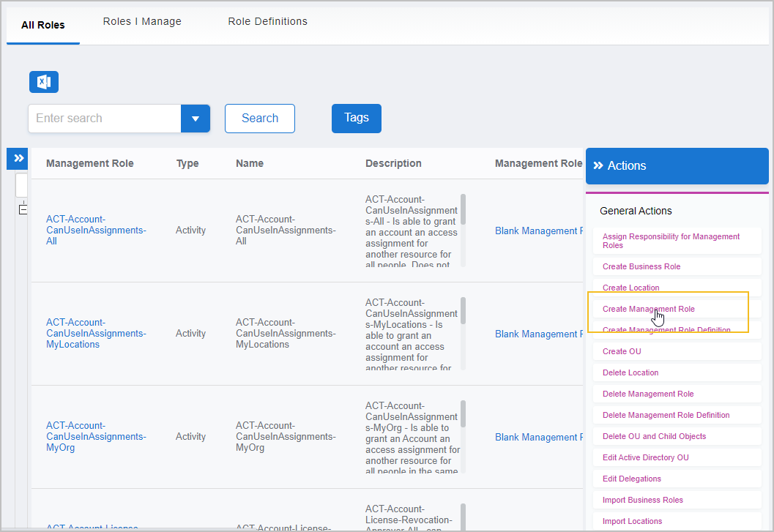Click the Edit Delegations action
Viewport: 774px width, 532px height.
[x=631, y=479]
